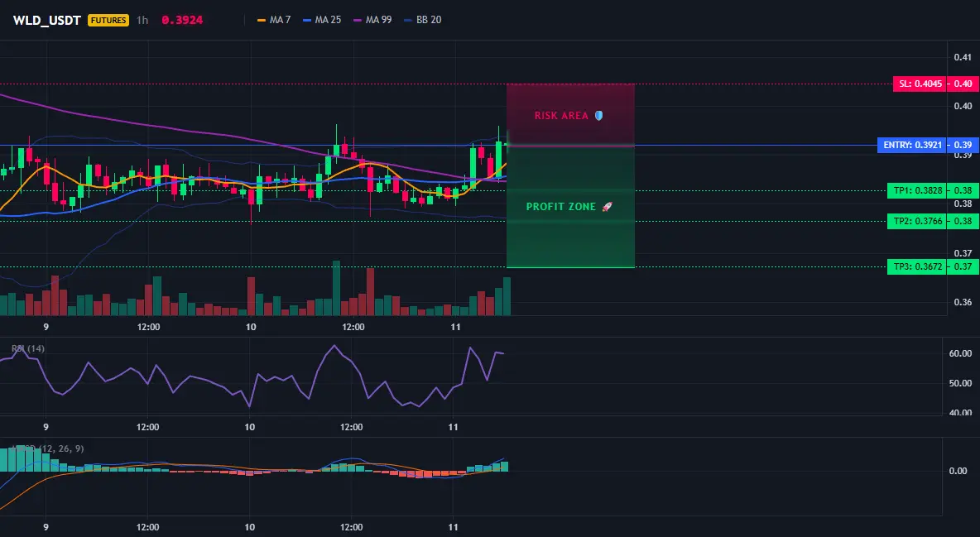Click the rocket icon beside PROFIT ZONE
Image resolution: width=980 pixels, height=537 pixels.
[x=607, y=206]
